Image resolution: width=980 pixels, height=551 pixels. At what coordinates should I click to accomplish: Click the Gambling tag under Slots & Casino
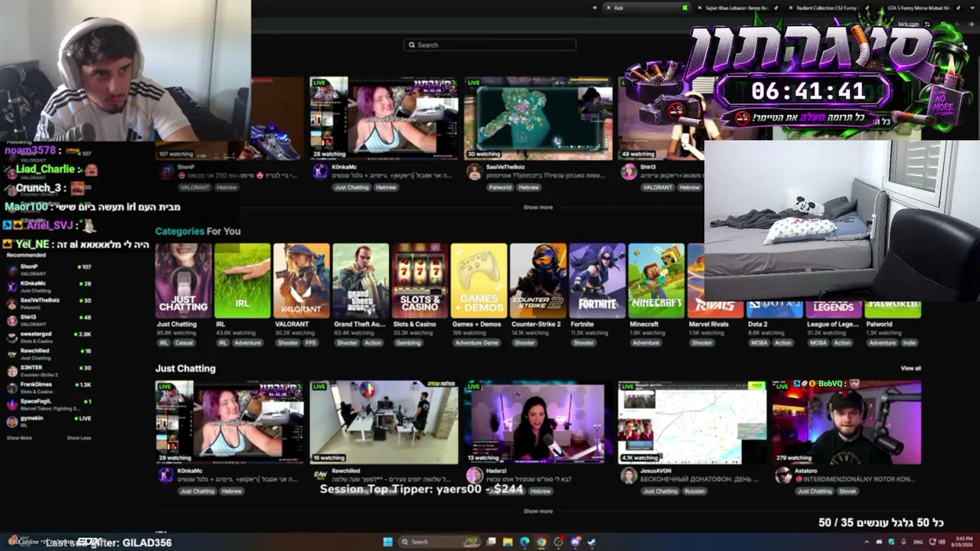[408, 343]
